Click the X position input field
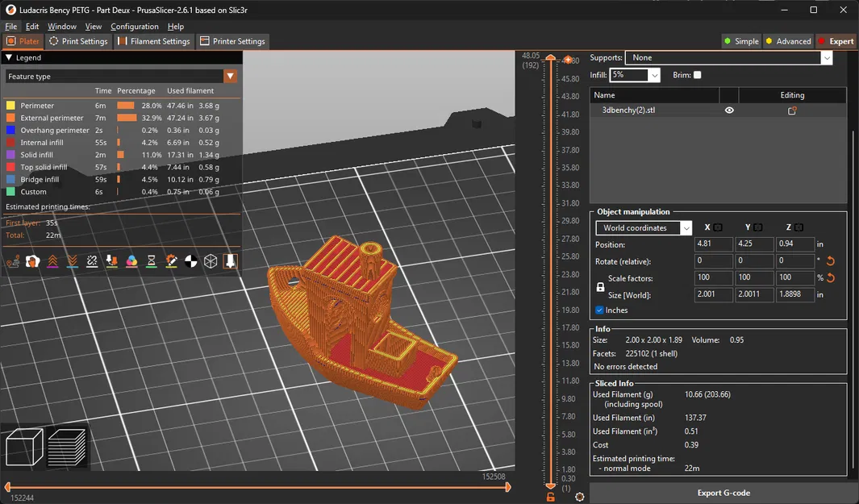859x504 pixels. [713, 244]
